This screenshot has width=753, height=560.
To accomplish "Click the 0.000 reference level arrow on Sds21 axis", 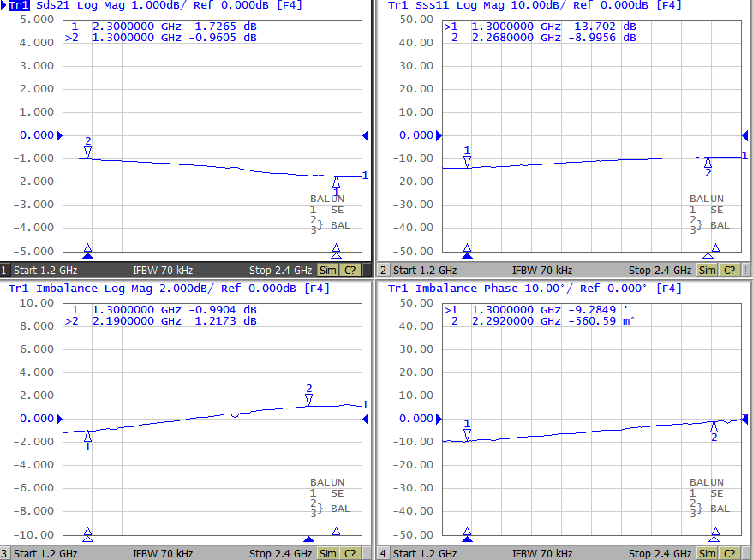I will tap(60, 136).
